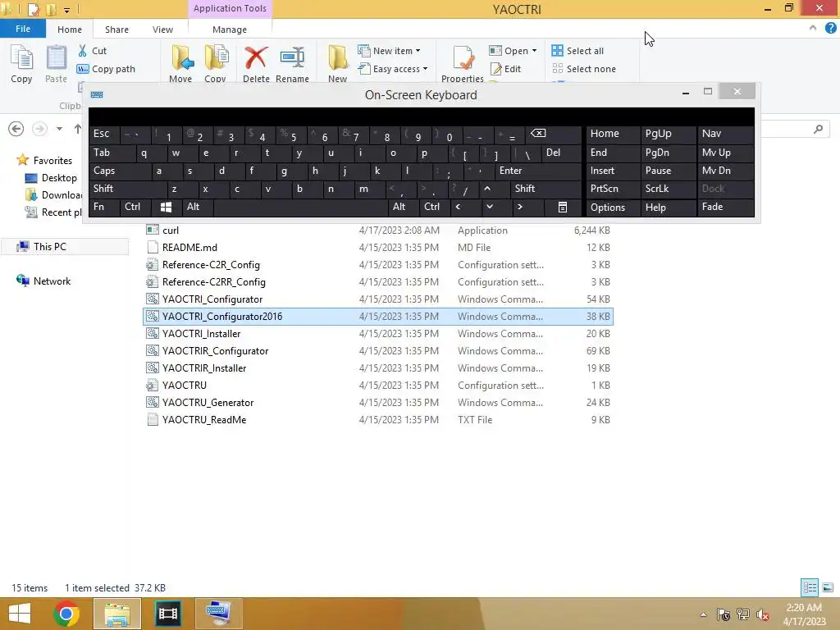840x630 pixels.
Task: Expand the Open button dropdown arrow
Action: click(x=534, y=51)
